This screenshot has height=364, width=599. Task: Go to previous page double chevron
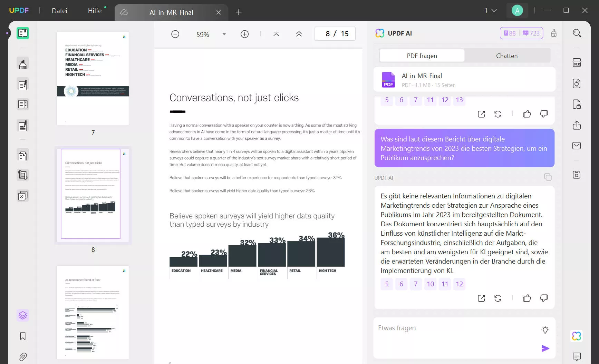299,34
